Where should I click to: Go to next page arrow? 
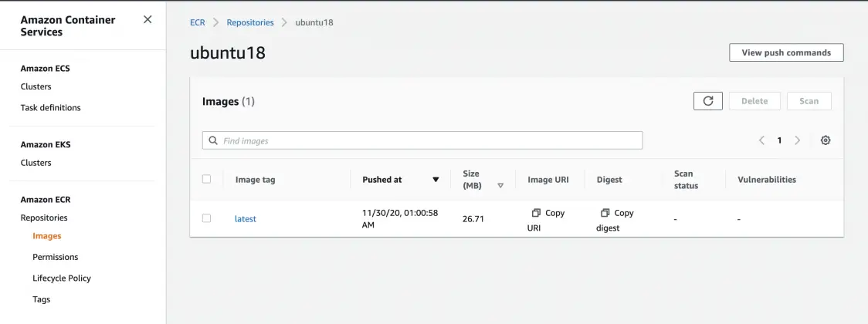(x=798, y=140)
